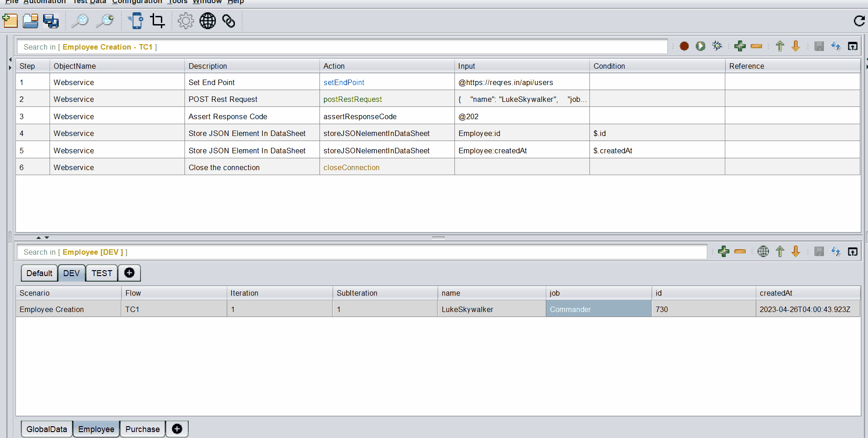Screen dimensions: 868x438
Task: Click the Employee Creation - TC1 search field
Action: (x=342, y=47)
